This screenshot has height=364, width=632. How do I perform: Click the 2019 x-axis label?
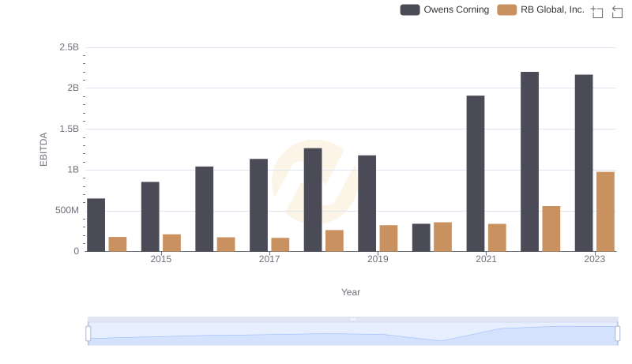tap(378, 259)
